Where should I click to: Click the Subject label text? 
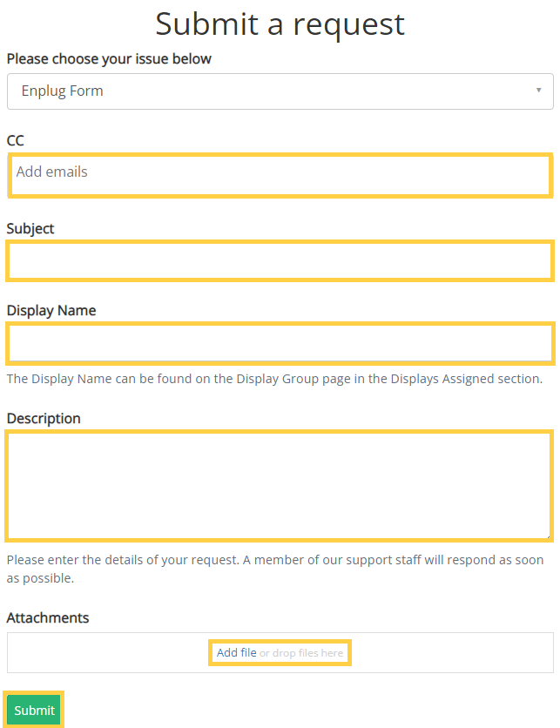30,228
